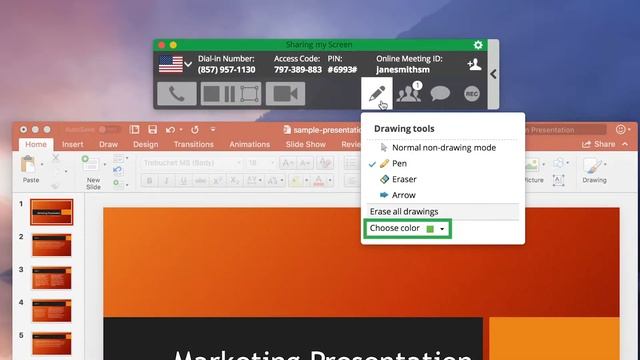The width and height of the screenshot is (640, 360).
Task: Increase font size button
Action: coord(287,163)
